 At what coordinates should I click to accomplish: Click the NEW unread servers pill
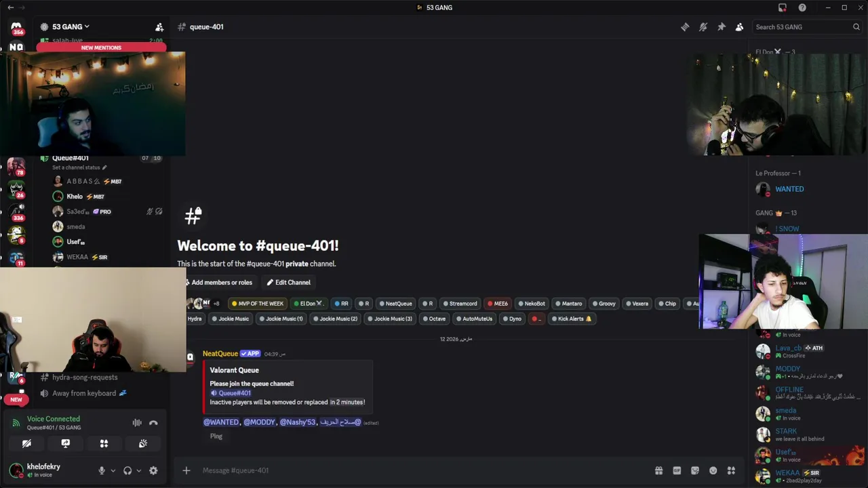click(x=16, y=400)
